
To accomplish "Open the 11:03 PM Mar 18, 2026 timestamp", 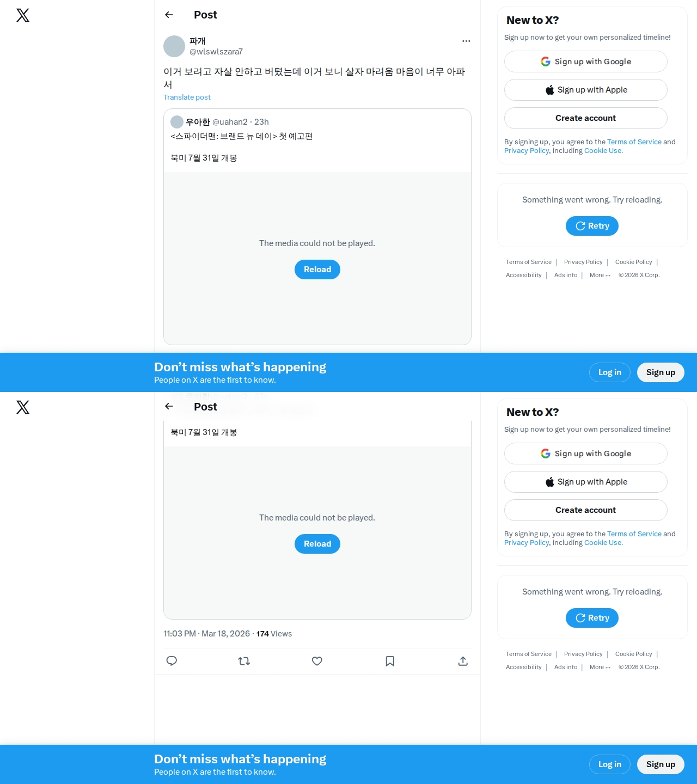I will 206,634.
